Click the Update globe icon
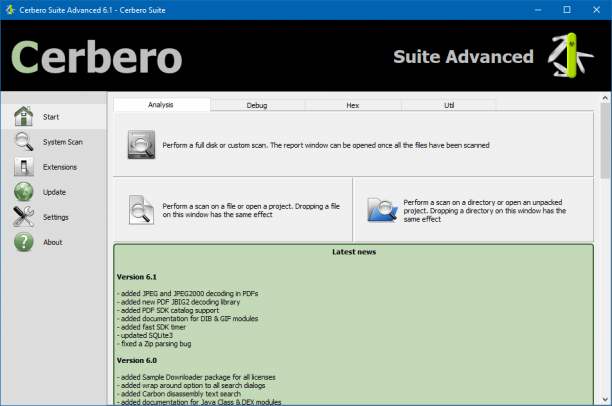 (x=23, y=192)
